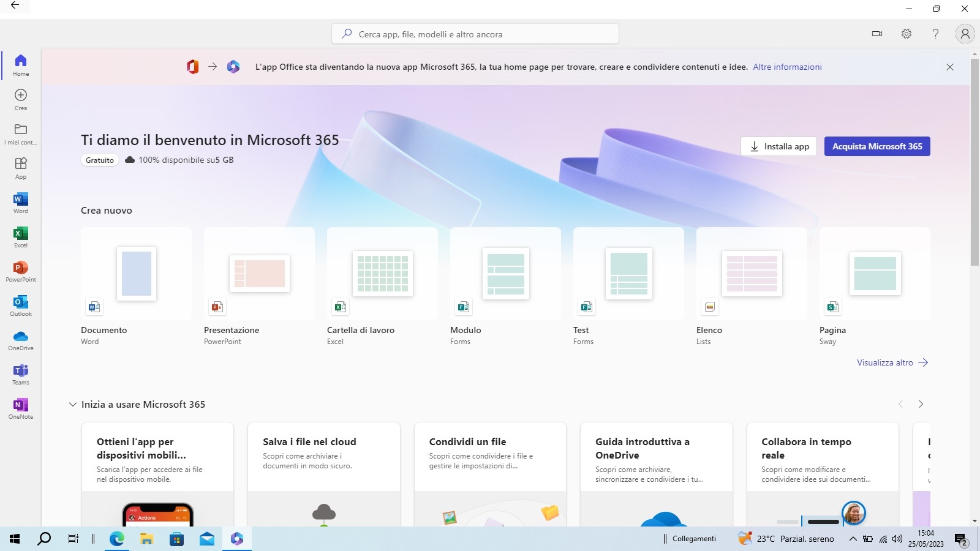Open the notification center icon

pyautogui.click(x=960, y=539)
